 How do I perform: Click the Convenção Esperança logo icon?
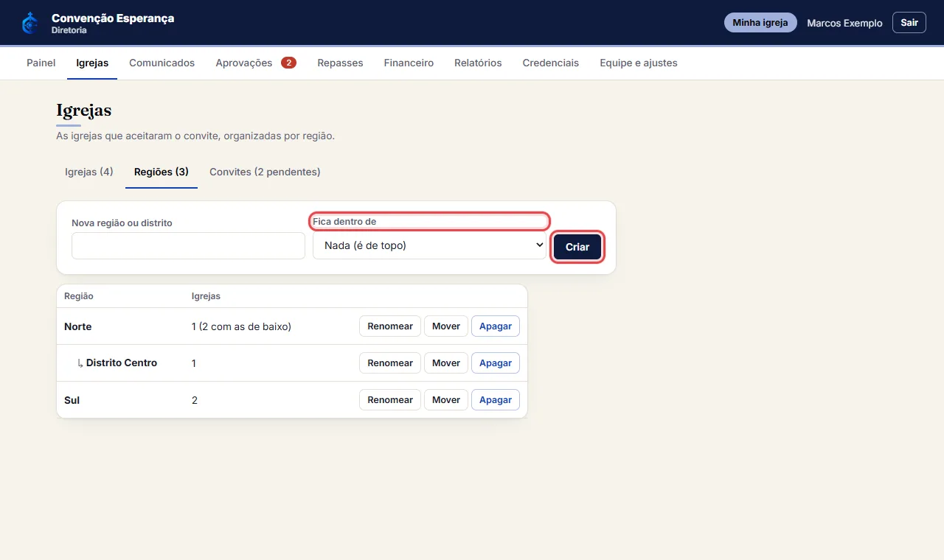pos(29,23)
